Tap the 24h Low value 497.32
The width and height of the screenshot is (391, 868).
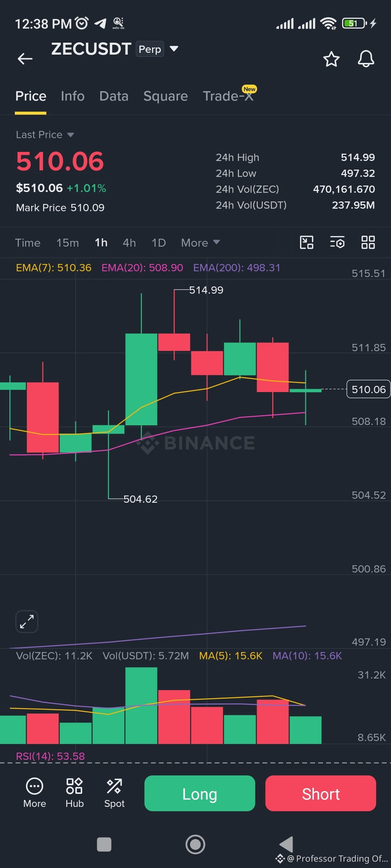[x=358, y=173]
